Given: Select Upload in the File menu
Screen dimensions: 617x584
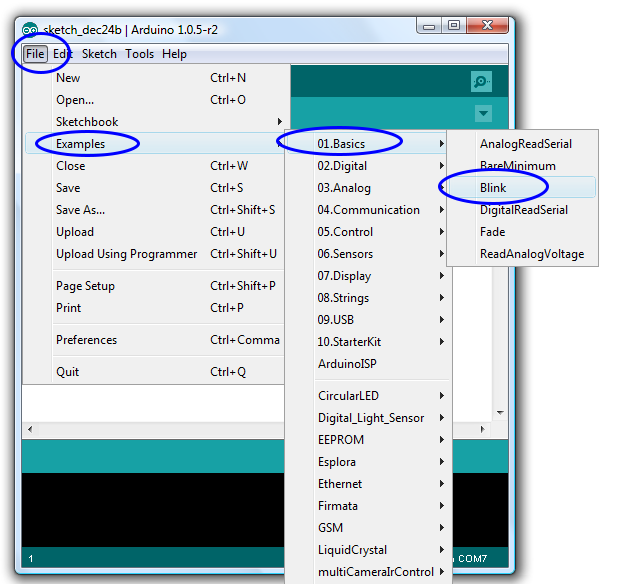Looking at the screenshot, I should [156, 232].
